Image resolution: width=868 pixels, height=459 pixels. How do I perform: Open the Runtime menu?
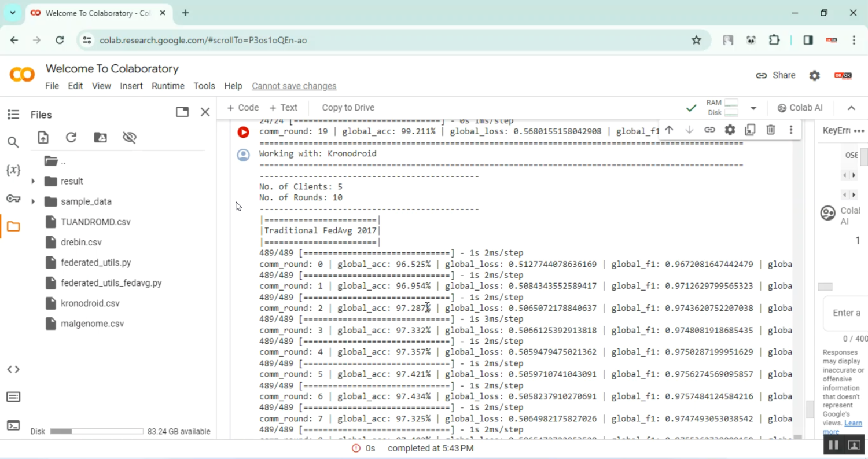[x=168, y=86]
